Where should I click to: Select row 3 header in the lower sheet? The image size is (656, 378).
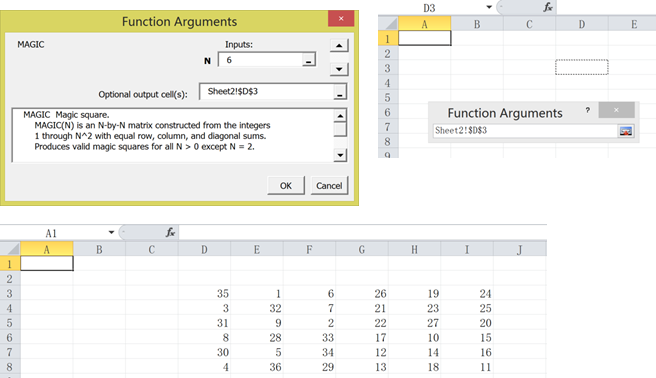(x=10, y=293)
